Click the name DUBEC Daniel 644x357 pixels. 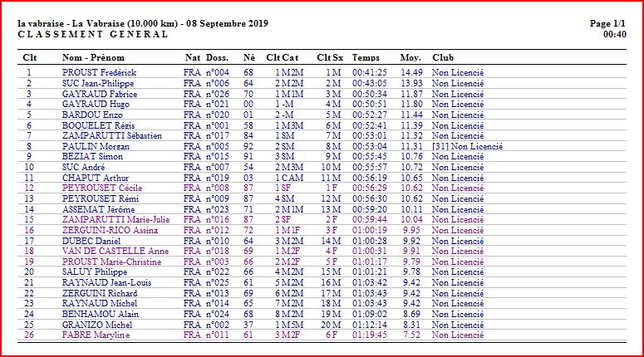tap(91, 242)
